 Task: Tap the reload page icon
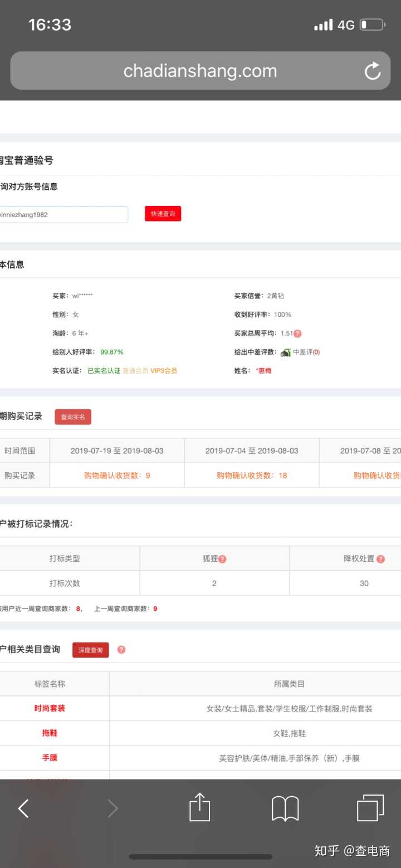pyautogui.click(x=372, y=71)
